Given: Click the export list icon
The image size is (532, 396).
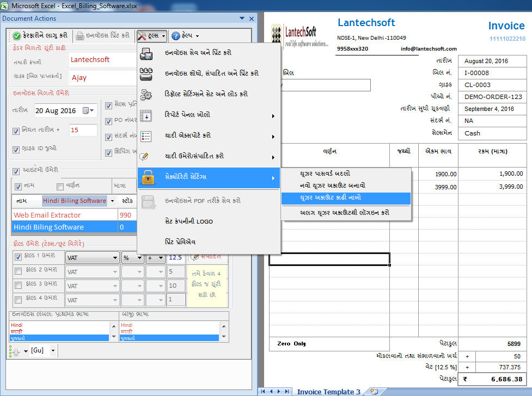Looking at the screenshot, I should click(x=146, y=137).
